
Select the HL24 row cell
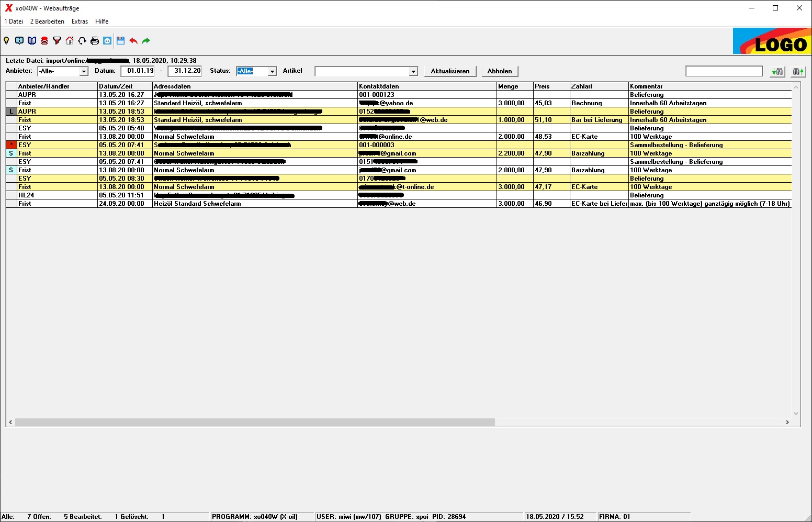coord(57,195)
